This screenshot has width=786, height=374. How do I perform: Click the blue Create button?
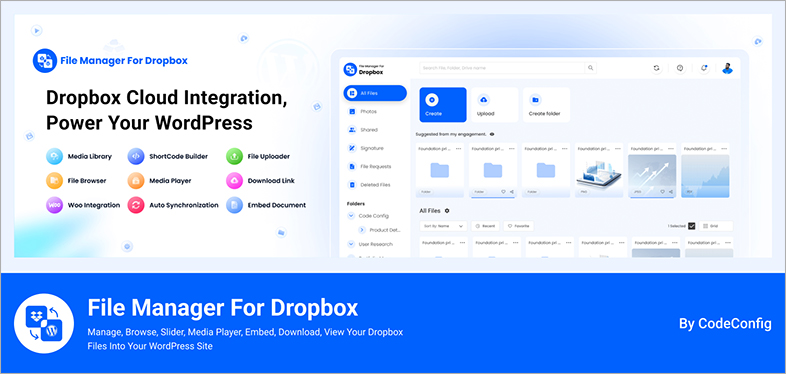(x=443, y=105)
